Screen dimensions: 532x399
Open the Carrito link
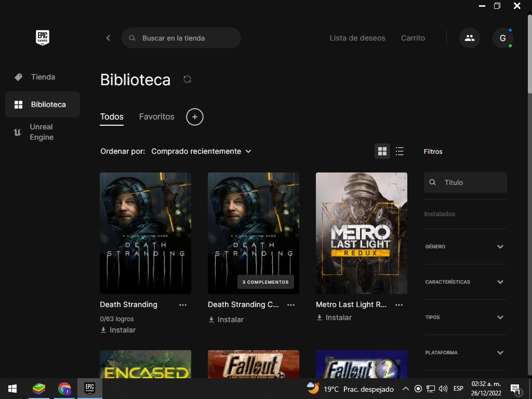click(413, 38)
